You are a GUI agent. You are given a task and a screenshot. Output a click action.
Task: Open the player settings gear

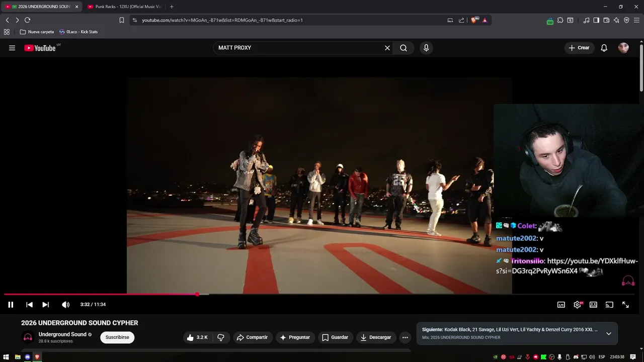(578, 305)
